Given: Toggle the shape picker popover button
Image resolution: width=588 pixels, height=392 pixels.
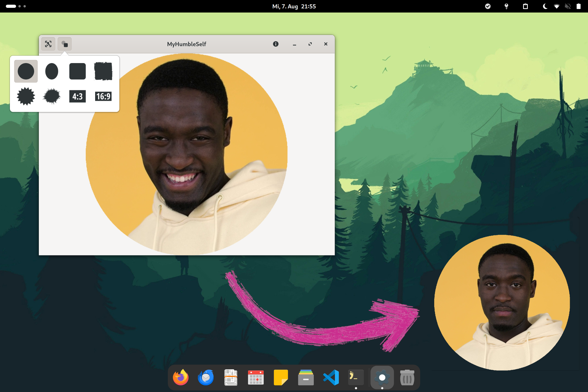Looking at the screenshot, I should pos(64,44).
